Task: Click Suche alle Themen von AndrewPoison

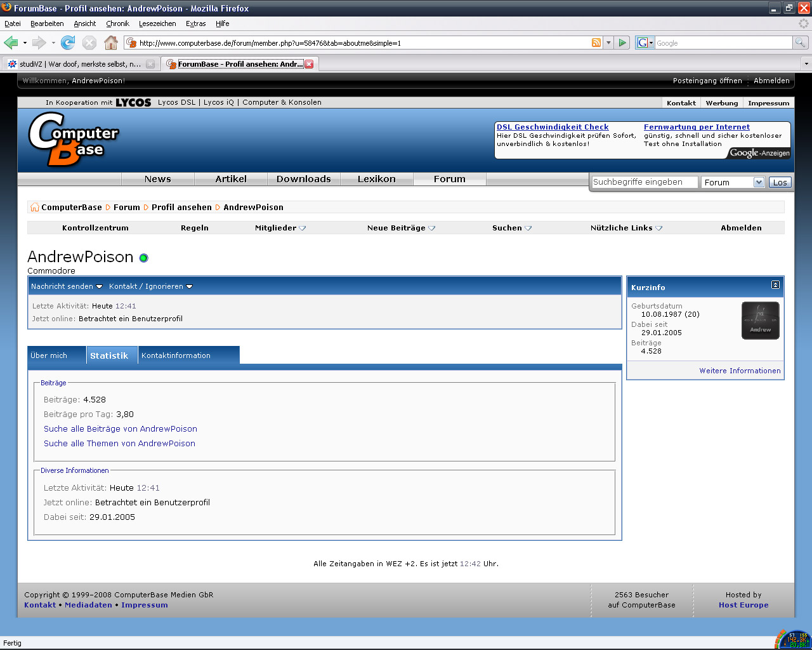Action: coord(119,444)
